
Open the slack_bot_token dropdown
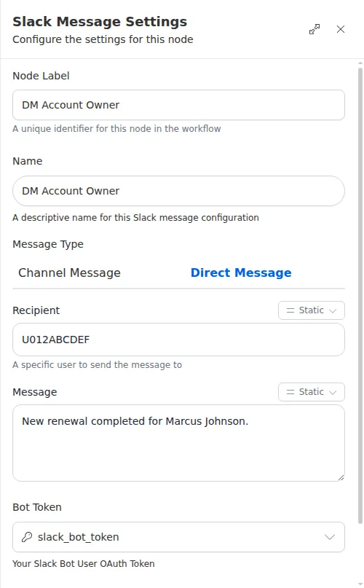point(178,537)
